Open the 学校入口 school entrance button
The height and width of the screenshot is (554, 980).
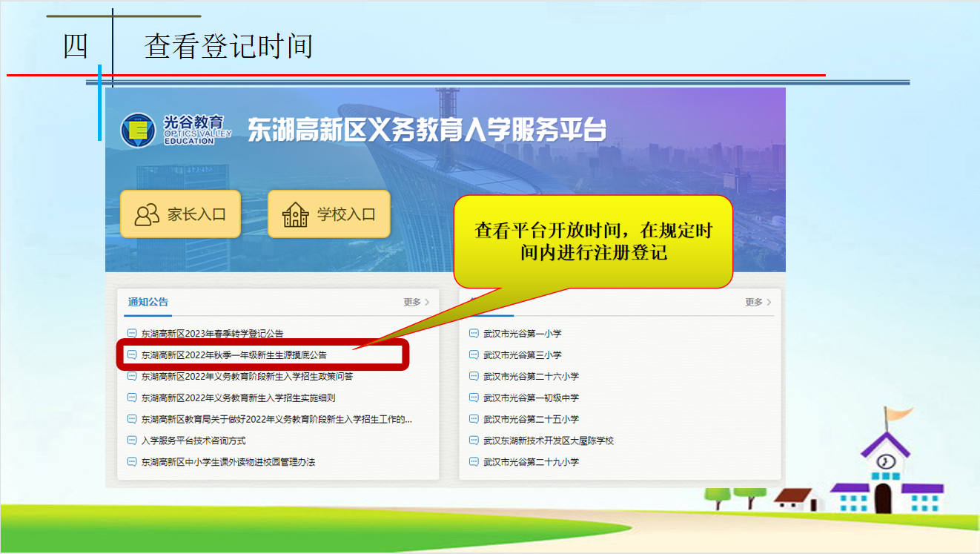click(x=328, y=214)
